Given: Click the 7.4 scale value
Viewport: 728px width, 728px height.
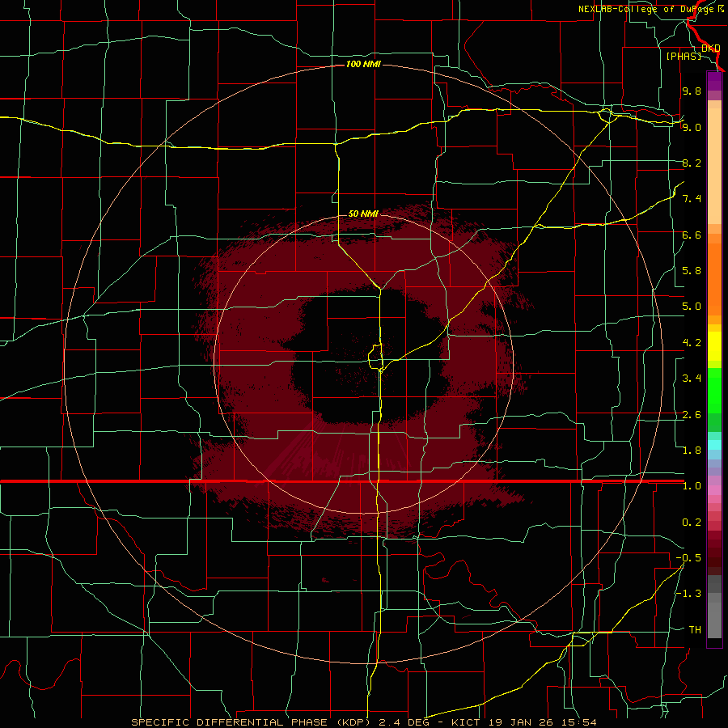Looking at the screenshot, I should pos(692,199).
